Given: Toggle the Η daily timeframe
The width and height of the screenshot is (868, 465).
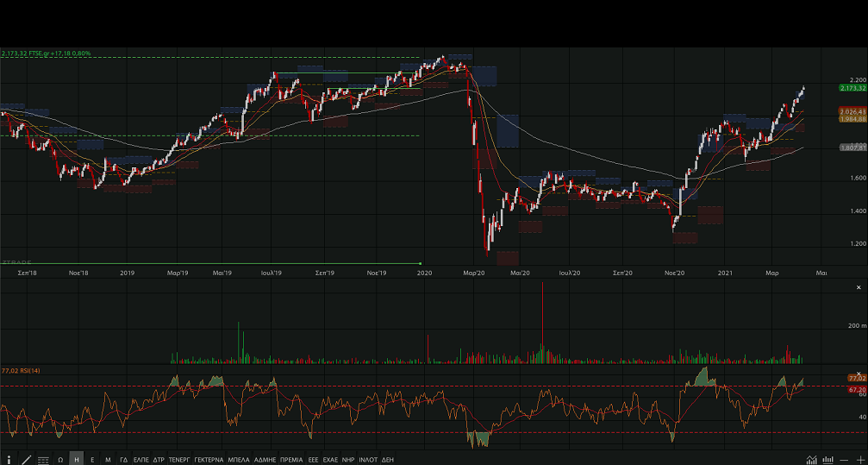Looking at the screenshot, I should pyautogui.click(x=77, y=460).
